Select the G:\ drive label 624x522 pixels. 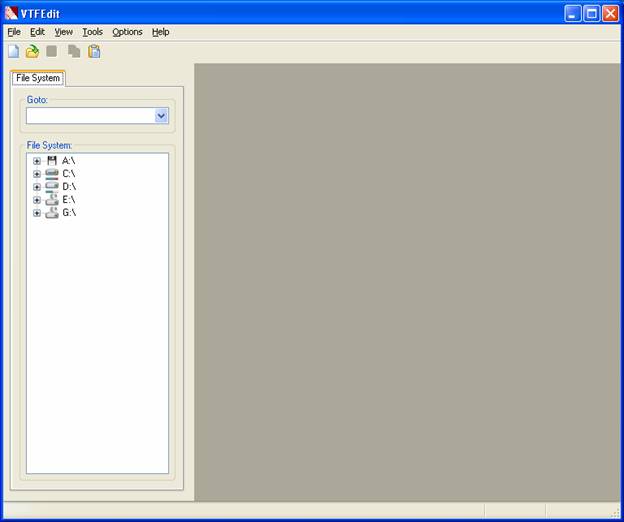click(69, 213)
